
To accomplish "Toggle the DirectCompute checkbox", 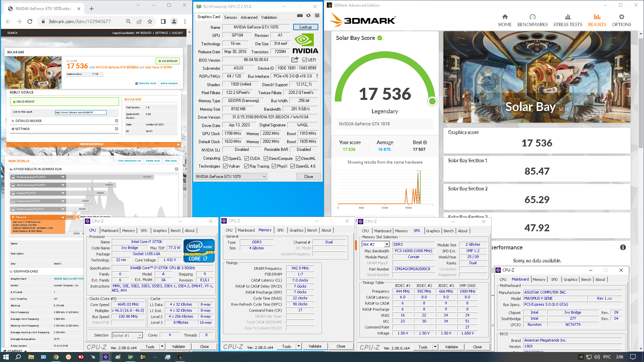I will [x=266, y=159].
